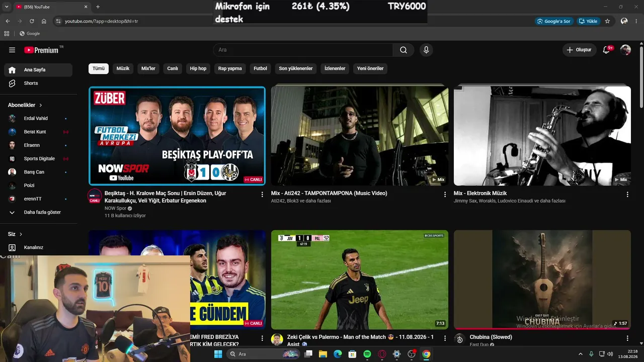Open options for Zeki Çelik video
The height and width of the screenshot is (362, 644).
(x=445, y=338)
